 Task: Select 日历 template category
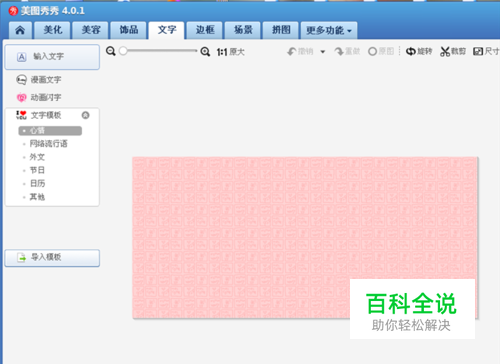point(37,183)
